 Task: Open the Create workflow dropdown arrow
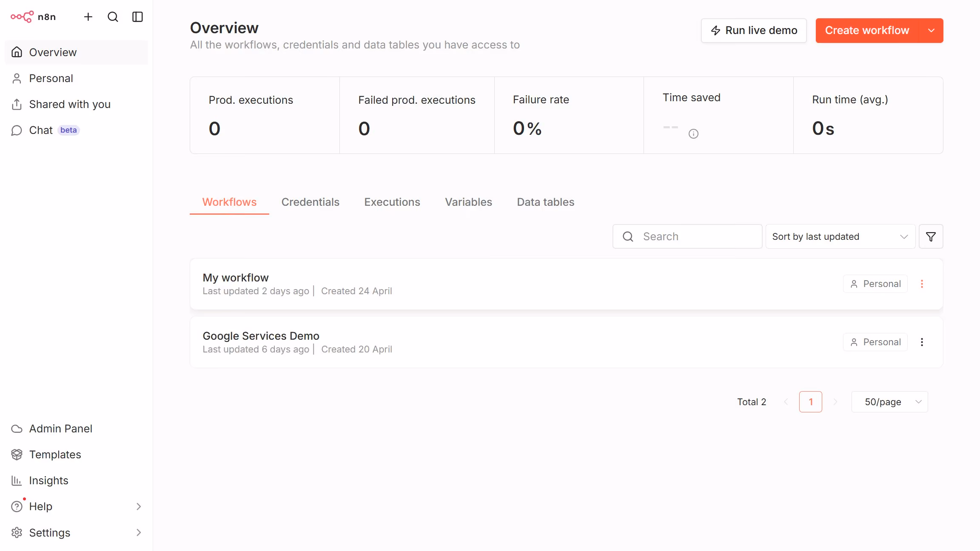point(931,31)
